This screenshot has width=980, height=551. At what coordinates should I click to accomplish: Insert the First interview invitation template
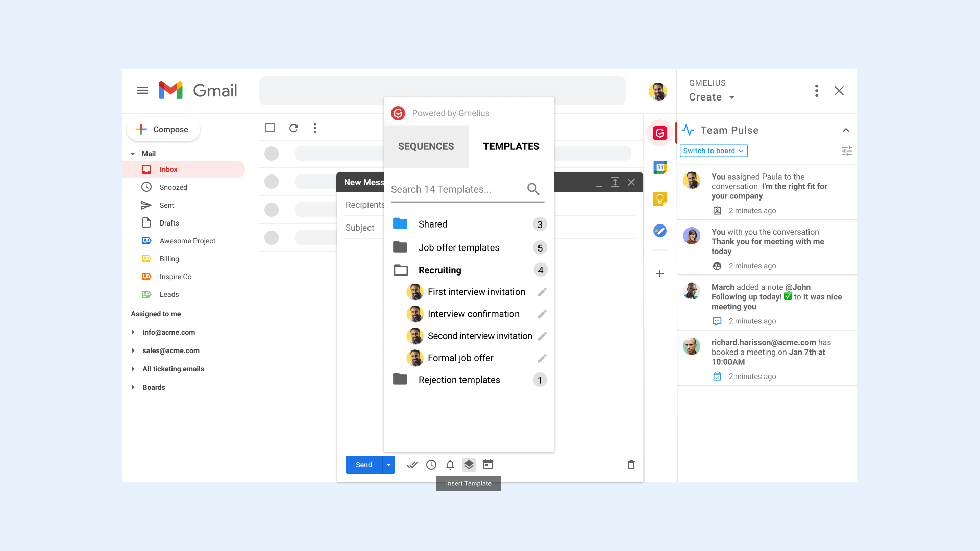pyautogui.click(x=476, y=292)
